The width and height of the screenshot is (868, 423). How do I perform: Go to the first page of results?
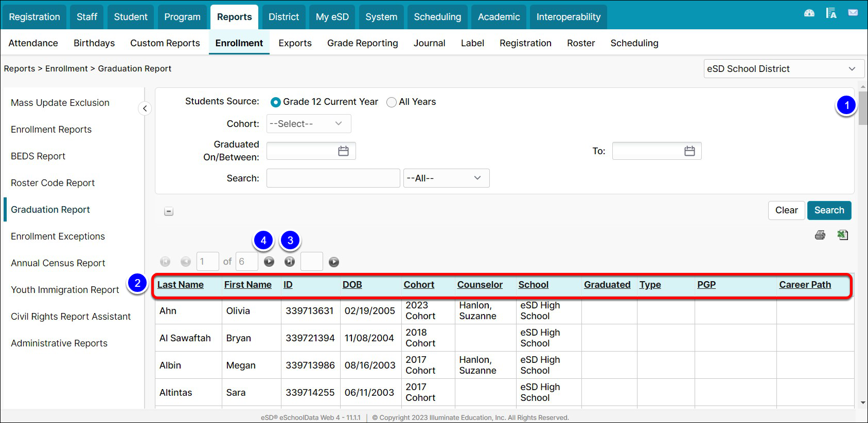[x=165, y=262]
